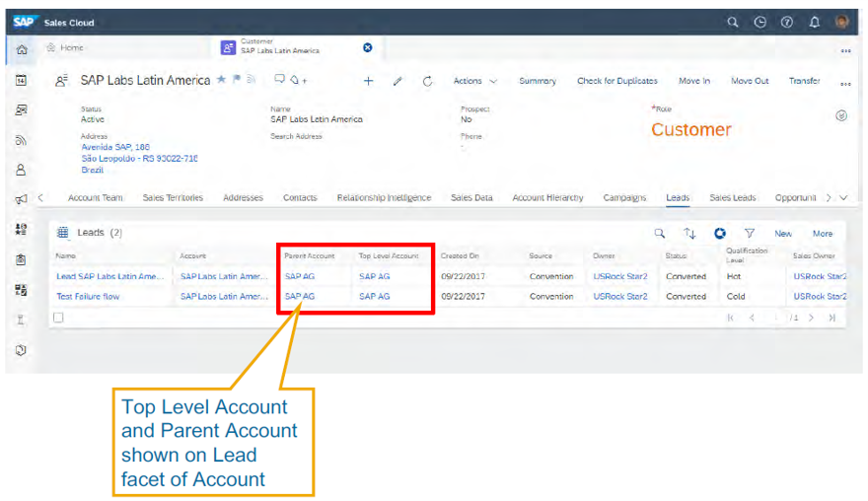Open user profile avatar
The height and width of the screenshot is (501, 868).
click(x=842, y=22)
